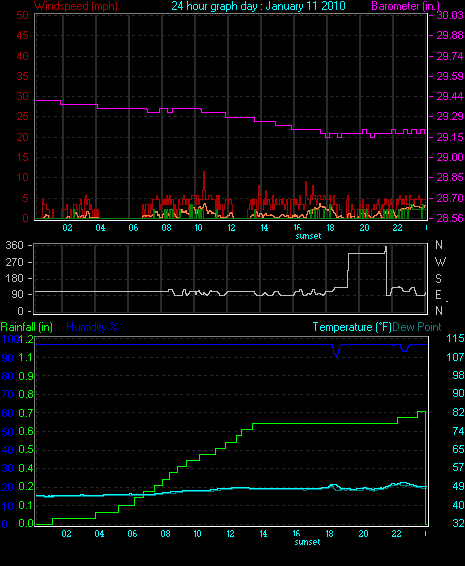Click rainfall axis value 0.9
This screenshot has width=465, height=566.
tap(26, 376)
